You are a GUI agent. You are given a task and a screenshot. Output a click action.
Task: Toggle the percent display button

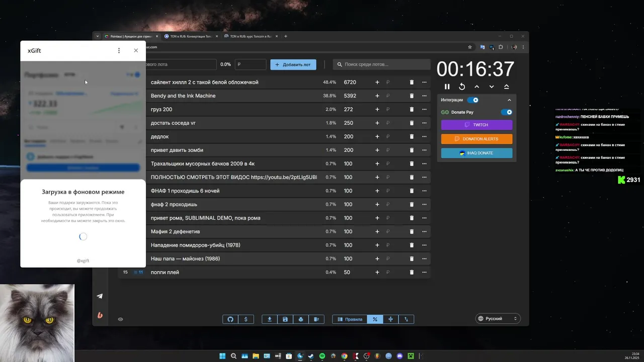(375, 319)
